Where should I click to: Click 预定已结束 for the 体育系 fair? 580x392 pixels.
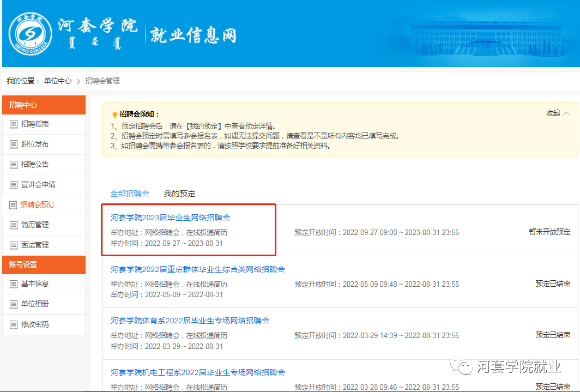[553, 335]
